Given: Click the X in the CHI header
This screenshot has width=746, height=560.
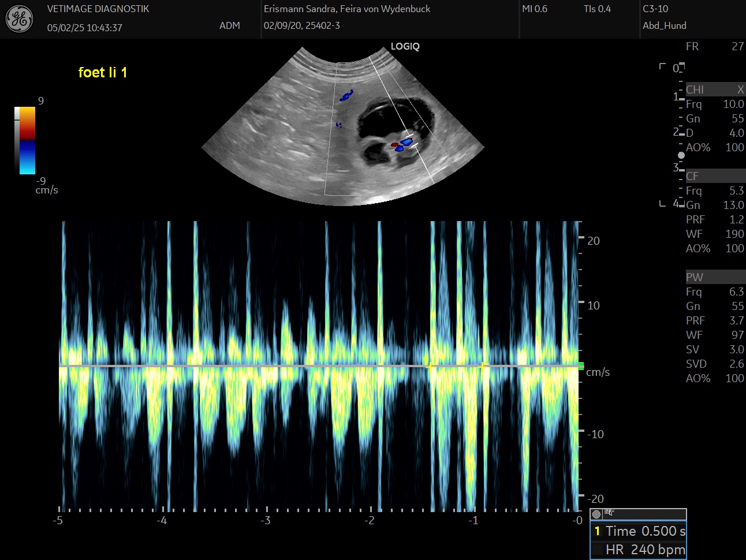Looking at the screenshot, I should point(740,89).
